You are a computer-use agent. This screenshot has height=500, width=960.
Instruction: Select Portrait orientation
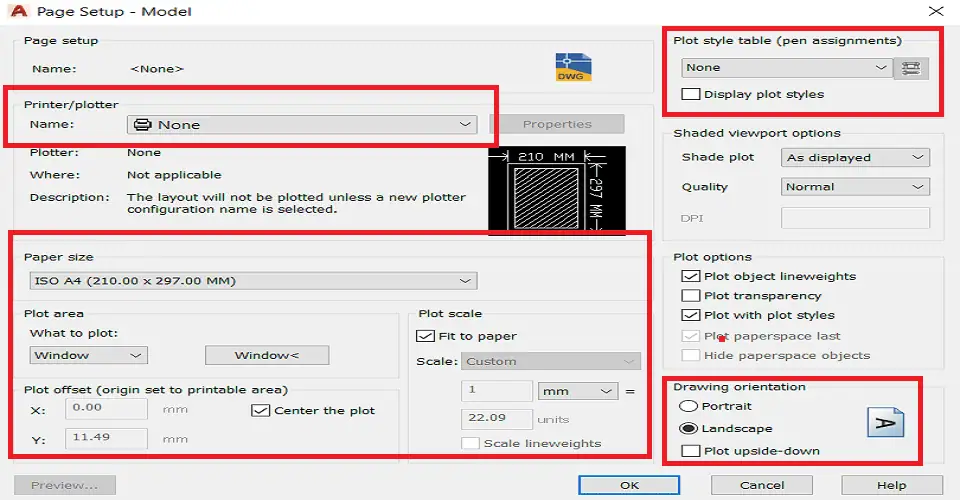[689, 406]
